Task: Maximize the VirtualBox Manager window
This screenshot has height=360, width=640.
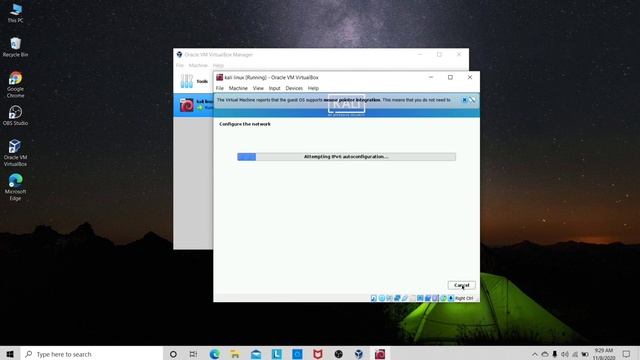Action: pyautogui.click(x=439, y=54)
